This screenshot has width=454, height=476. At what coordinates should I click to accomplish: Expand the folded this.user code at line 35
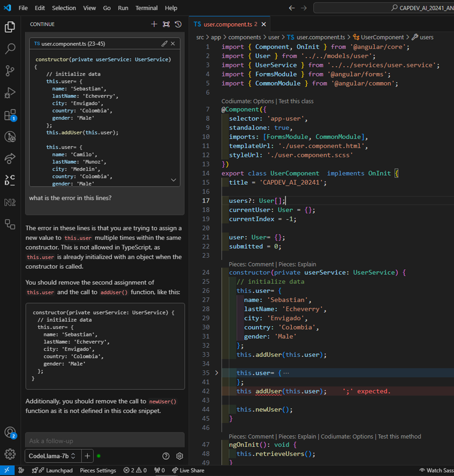(216, 372)
